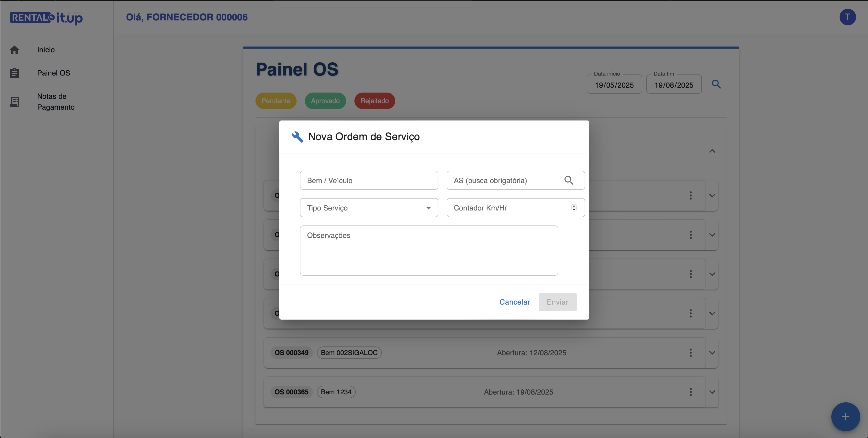
Task: Open three-dot menu for OS 000349
Action: (x=691, y=353)
